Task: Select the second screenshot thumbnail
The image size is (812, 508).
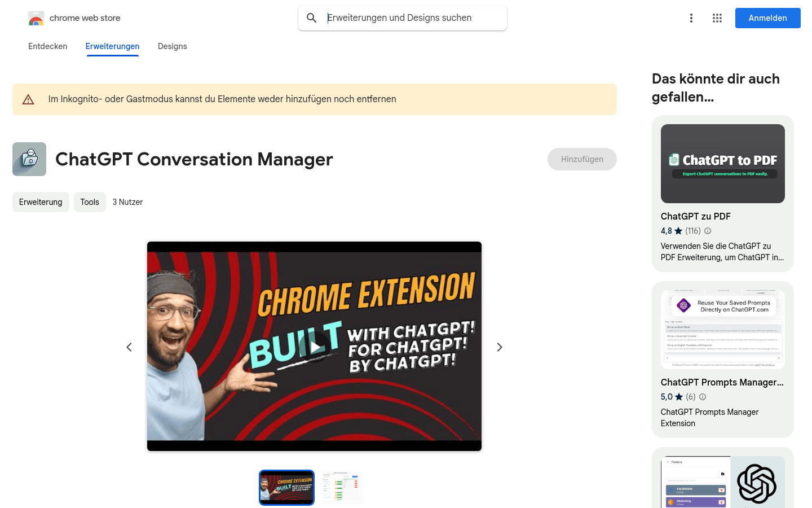Action: 342,488
